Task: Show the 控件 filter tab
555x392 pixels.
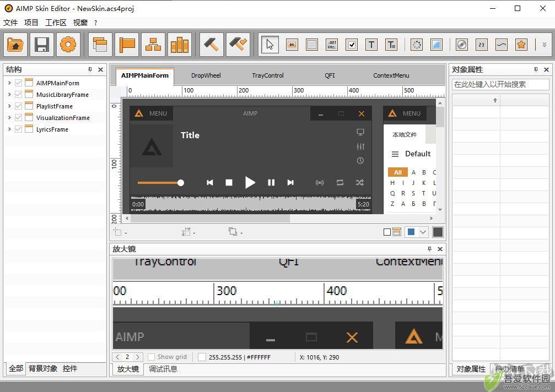Action: 70,368
